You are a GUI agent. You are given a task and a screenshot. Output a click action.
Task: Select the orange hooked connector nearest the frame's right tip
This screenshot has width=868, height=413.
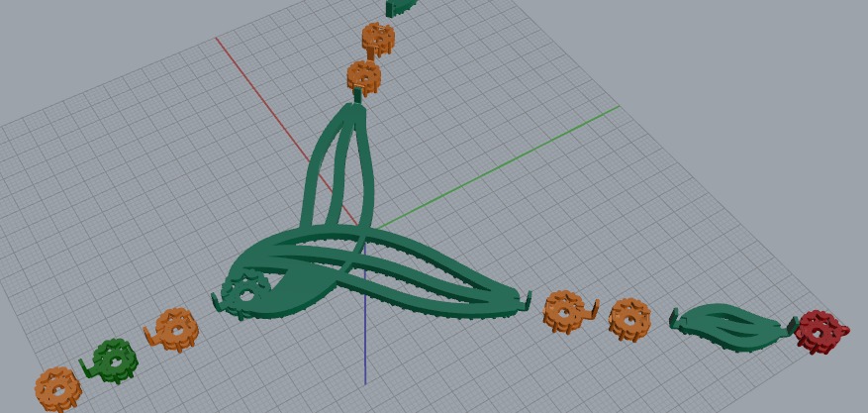[x=569, y=313]
